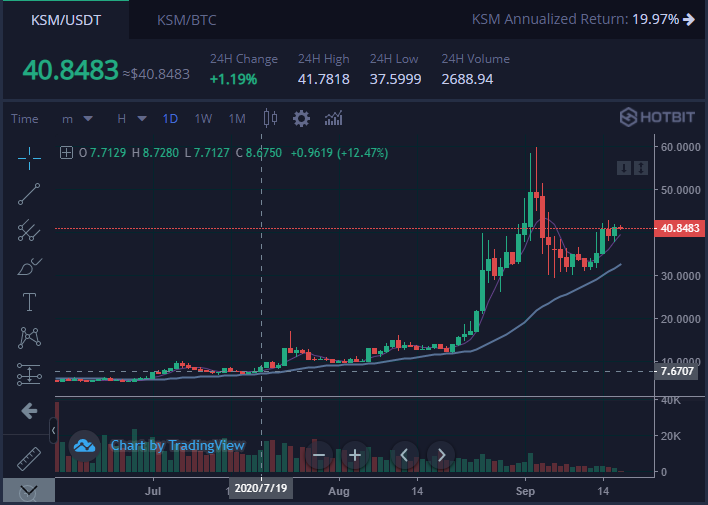Image resolution: width=708 pixels, height=505 pixels.
Task: Expand the bottom-left toolbar chevron
Action: coord(29,490)
